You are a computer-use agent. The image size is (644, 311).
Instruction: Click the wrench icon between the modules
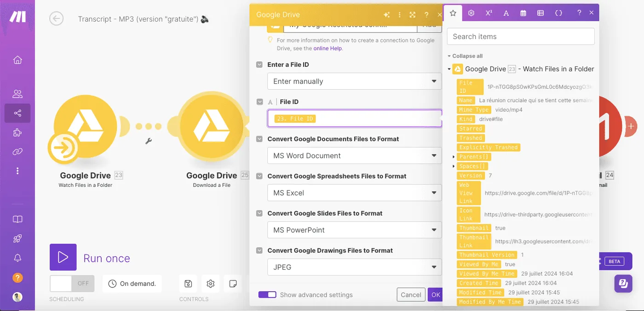[x=149, y=141]
